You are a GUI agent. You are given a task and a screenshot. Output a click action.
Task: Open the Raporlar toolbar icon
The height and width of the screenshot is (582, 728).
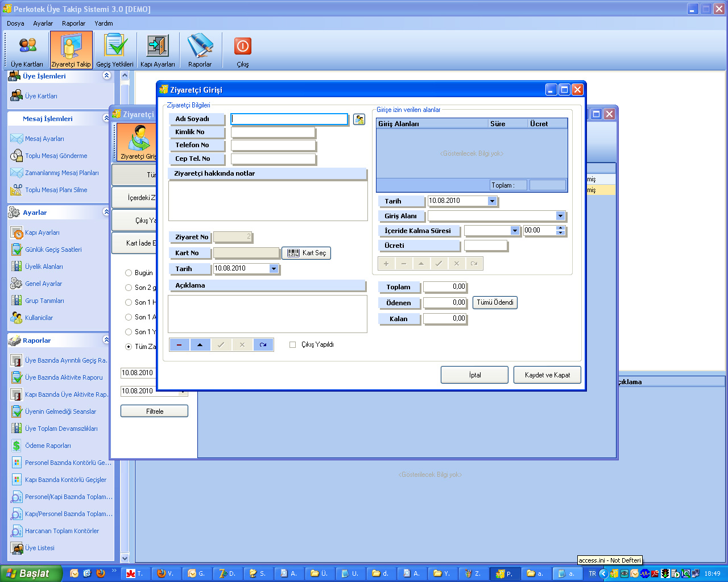(200, 51)
